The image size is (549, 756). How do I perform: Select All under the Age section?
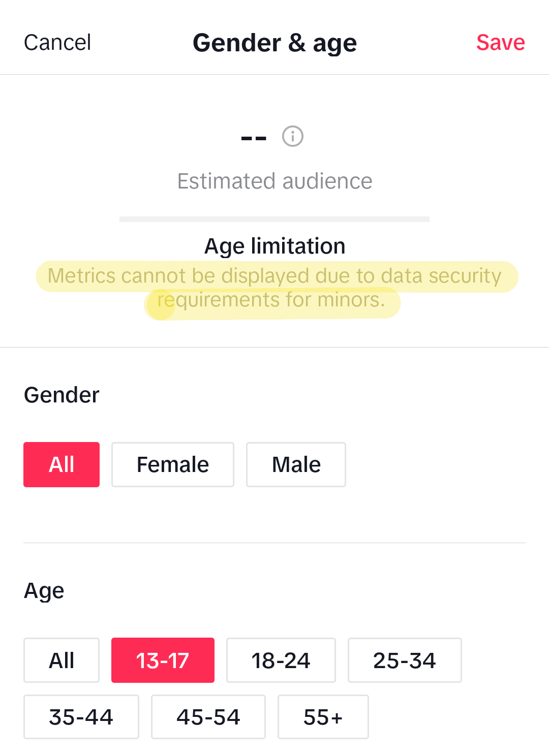coord(62,660)
